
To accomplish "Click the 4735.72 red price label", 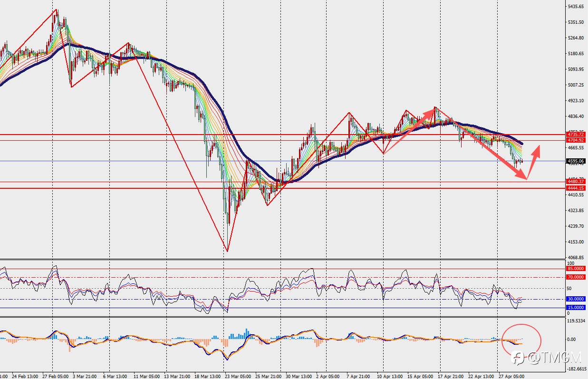I will (x=576, y=135).
